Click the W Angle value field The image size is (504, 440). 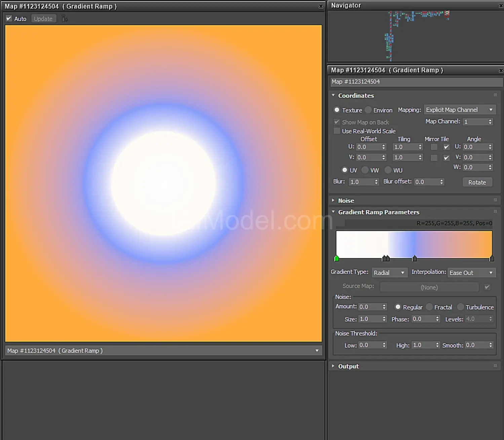(475, 167)
